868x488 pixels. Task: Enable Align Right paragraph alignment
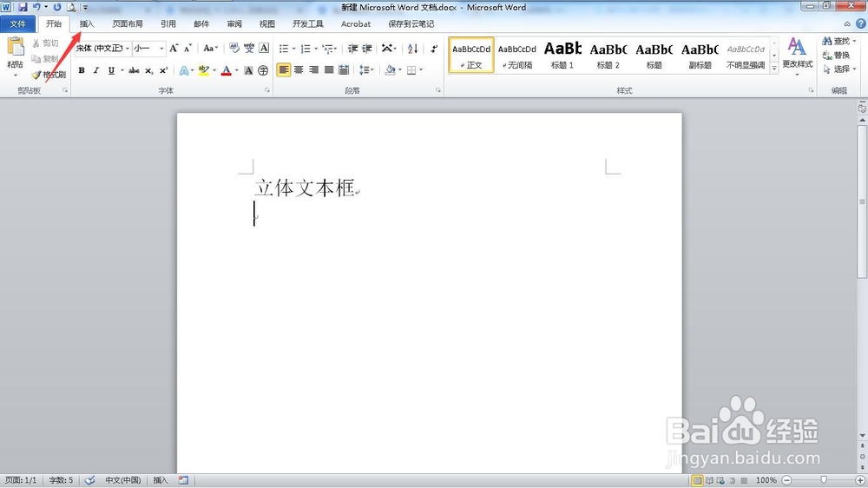pyautogui.click(x=313, y=69)
